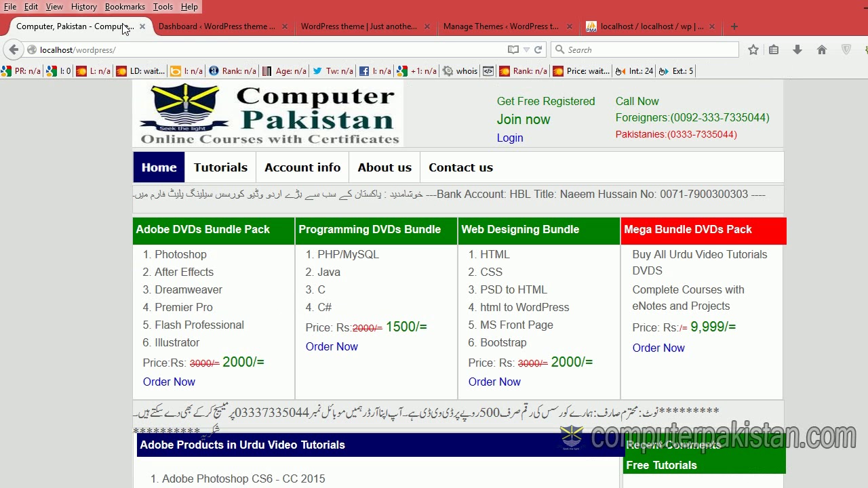This screenshot has height=488, width=868.
Task: Click the Adobe Photoshop CS6 - CC 2015 item
Action: tap(243, 479)
